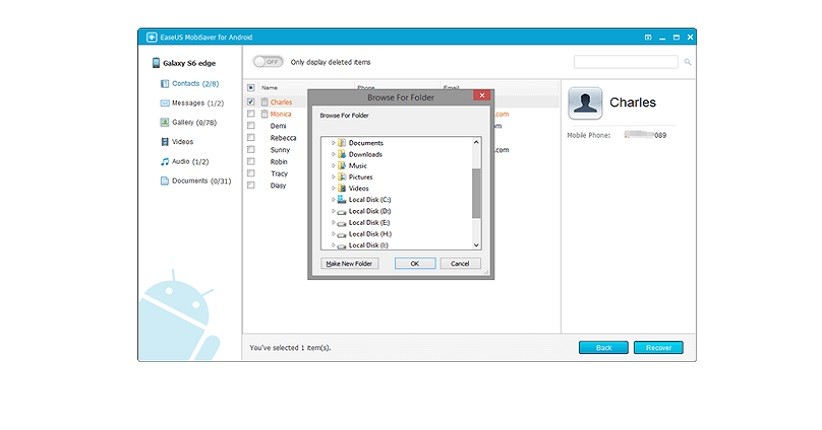This screenshot has height=430, width=822.
Task: Click the Local Disk (H:) drive icon
Action: (x=342, y=234)
